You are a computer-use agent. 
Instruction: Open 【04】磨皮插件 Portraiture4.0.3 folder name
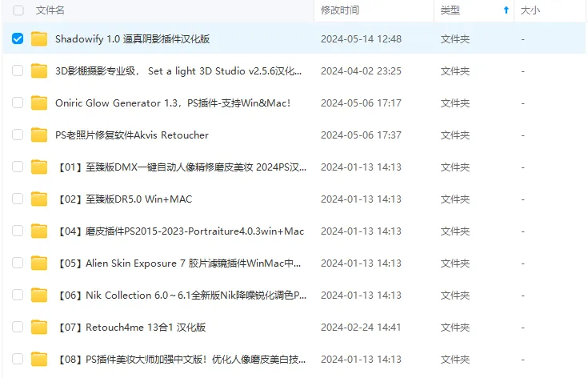pos(180,231)
